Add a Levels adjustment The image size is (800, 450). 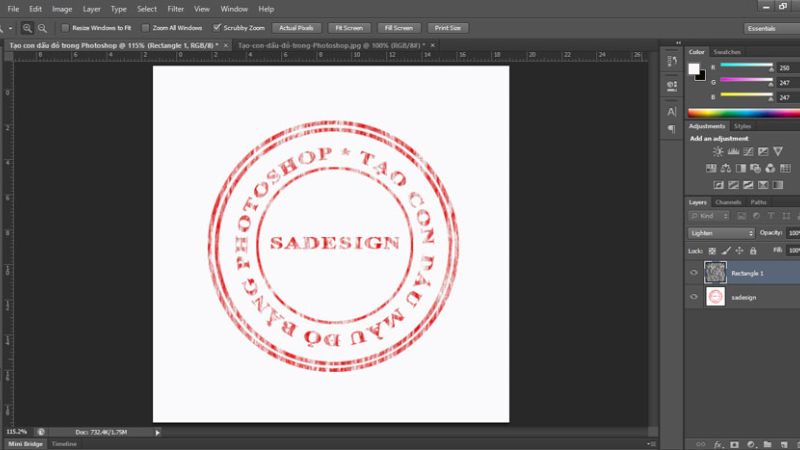[733, 152]
